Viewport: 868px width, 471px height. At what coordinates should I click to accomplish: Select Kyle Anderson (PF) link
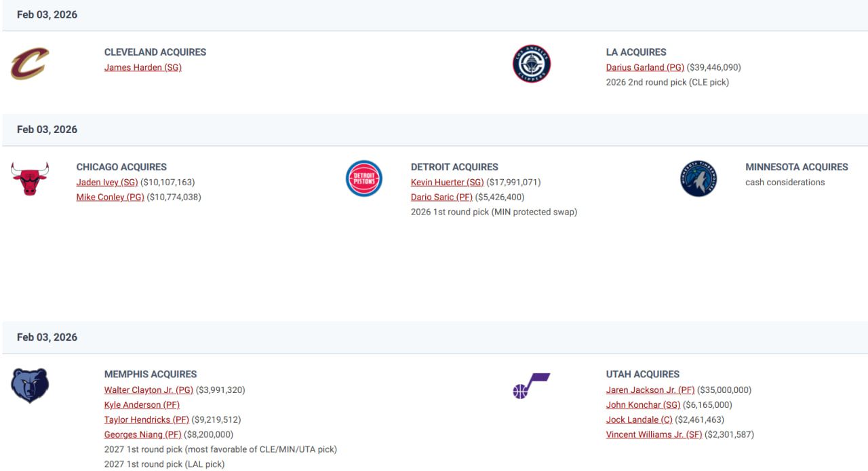142,404
